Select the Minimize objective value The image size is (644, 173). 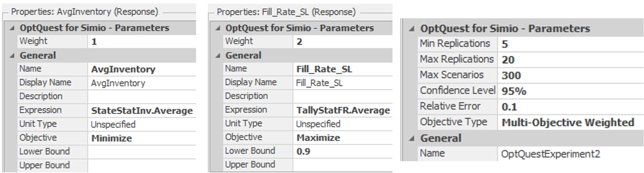142,138
